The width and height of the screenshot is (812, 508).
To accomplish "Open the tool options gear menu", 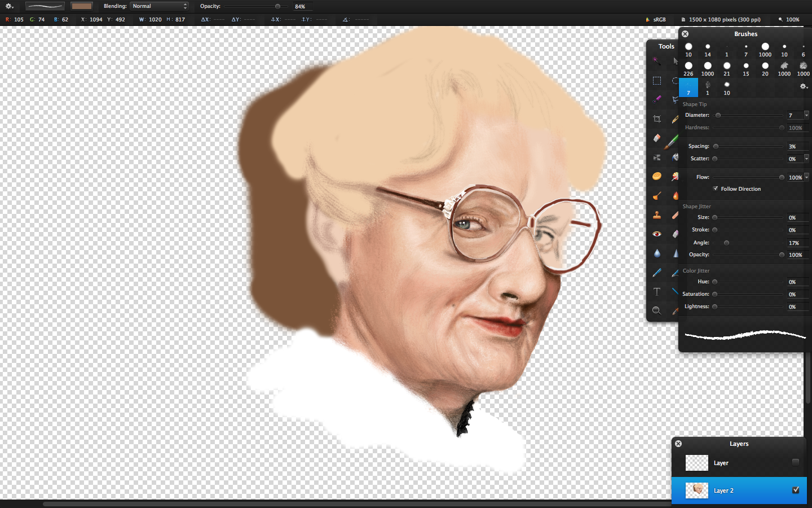I will 9,6.
